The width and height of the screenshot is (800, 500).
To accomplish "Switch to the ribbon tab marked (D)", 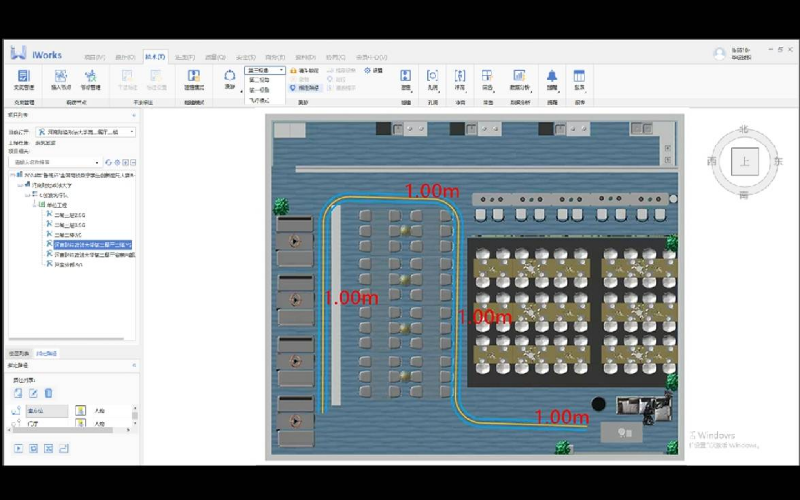I will [306, 57].
